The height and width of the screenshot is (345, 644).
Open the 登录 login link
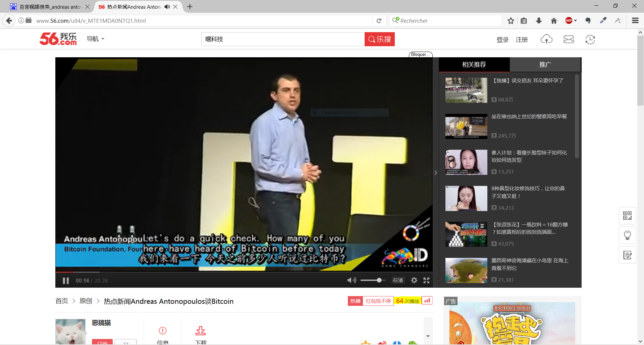(x=502, y=40)
